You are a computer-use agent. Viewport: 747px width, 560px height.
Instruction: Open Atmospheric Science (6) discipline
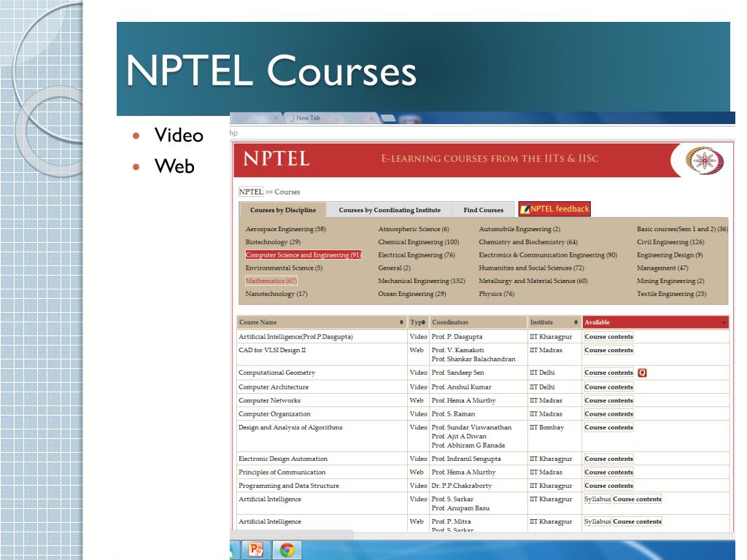pos(414,229)
